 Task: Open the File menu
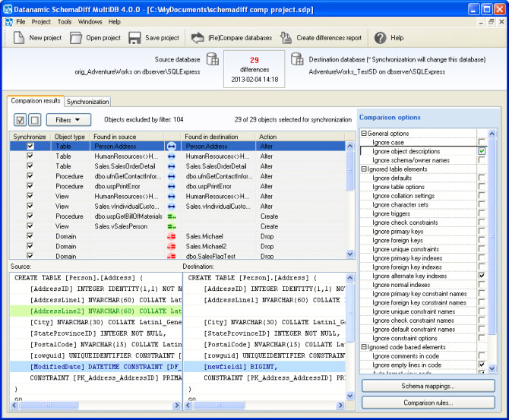pos(21,22)
